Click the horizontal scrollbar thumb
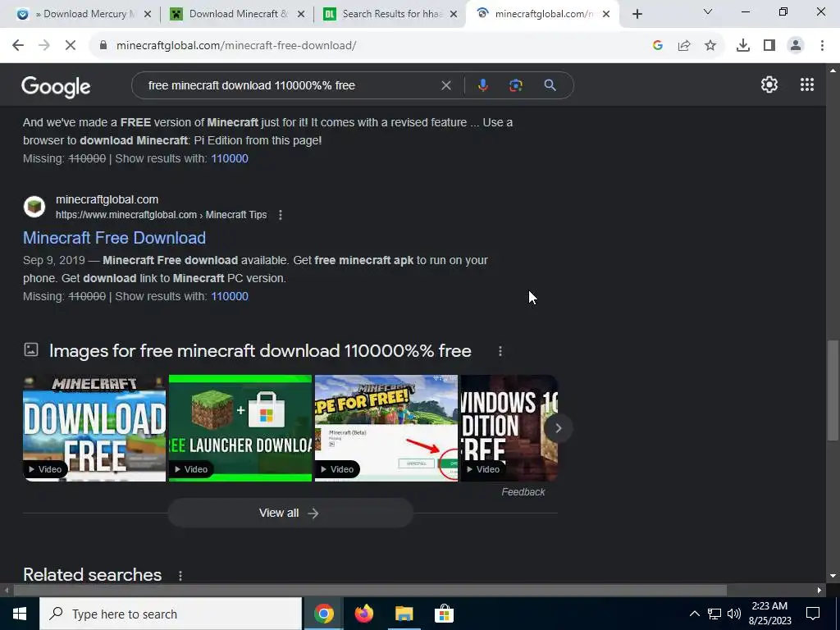The height and width of the screenshot is (630, 840). [370, 591]
